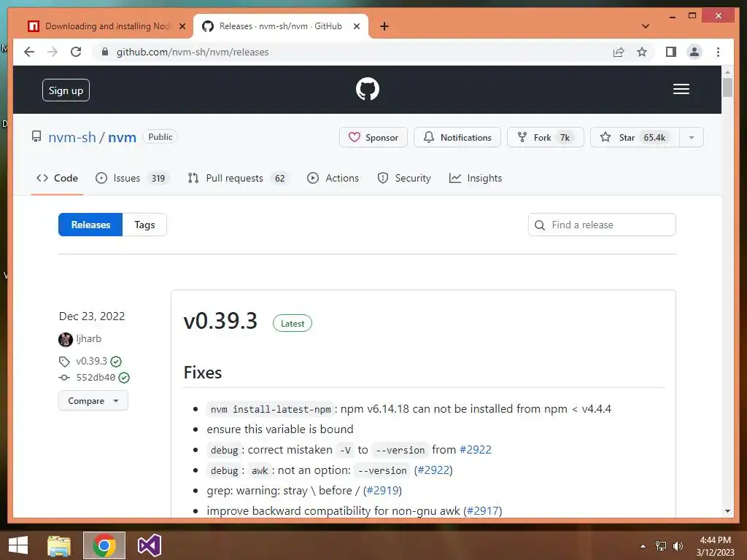Click the Latest release badge
This screenshot has height=560, width=747.
point(292,323)
